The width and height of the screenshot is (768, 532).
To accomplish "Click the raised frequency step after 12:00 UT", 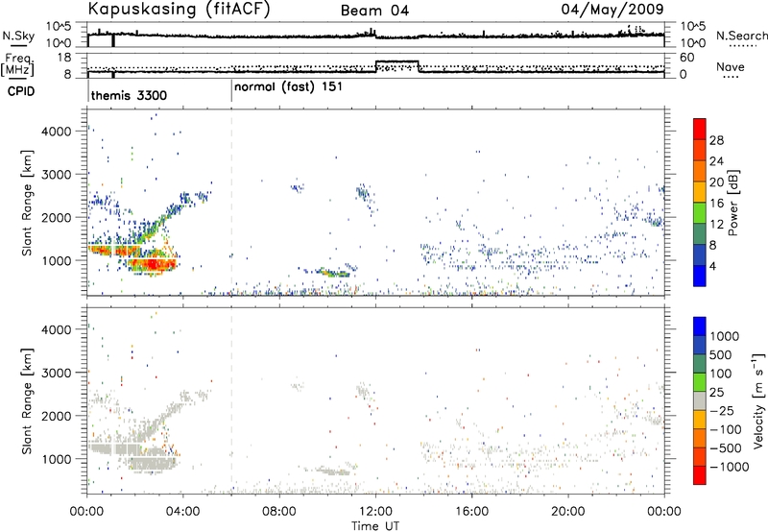I will (x=397, y=61).
